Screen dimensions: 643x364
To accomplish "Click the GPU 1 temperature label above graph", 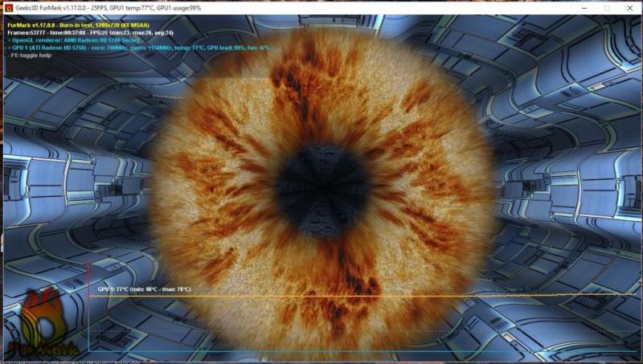I will tap(145, 288).
